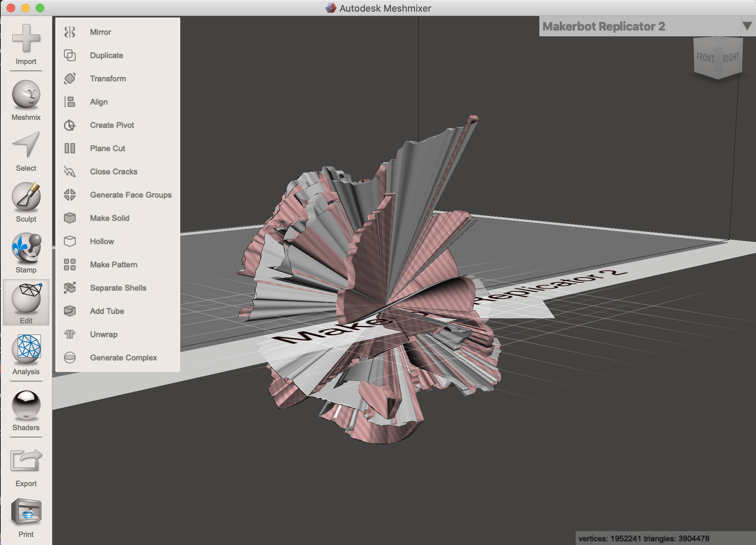Viewport: 756px width, 545px height.
Task: Click the vertices and triangles count readout
Action: pyautogui.click(x=644, y=538)
